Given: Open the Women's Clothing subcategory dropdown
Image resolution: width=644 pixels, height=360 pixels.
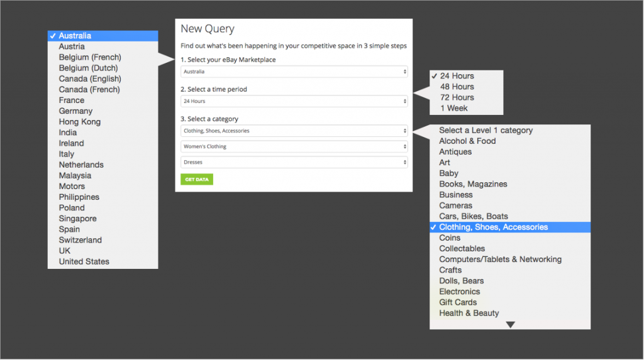Looking at the screenshot, I should tap(294, 146).
